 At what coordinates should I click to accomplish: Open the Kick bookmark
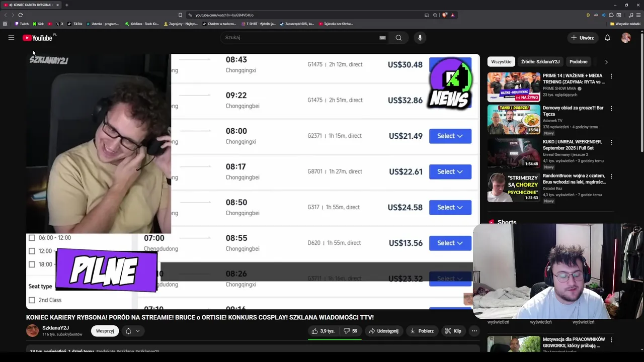click(x=38, y=24)
